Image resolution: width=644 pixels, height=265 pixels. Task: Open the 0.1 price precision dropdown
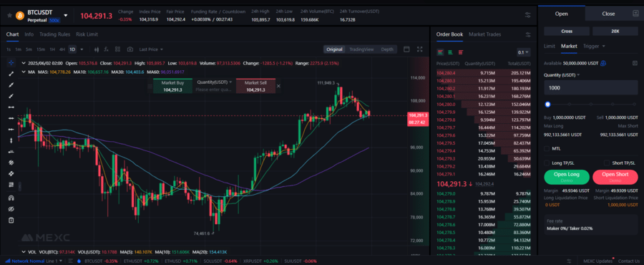[x=524, y=52]
